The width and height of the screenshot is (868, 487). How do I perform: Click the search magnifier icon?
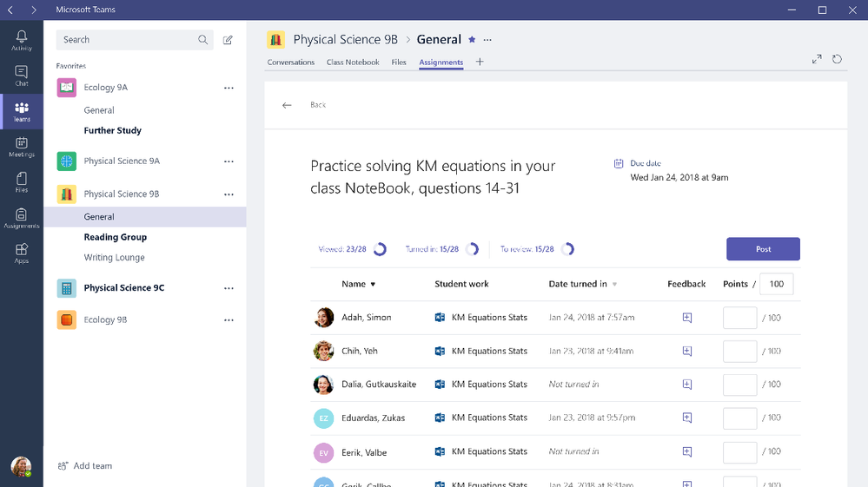(203, 40)
